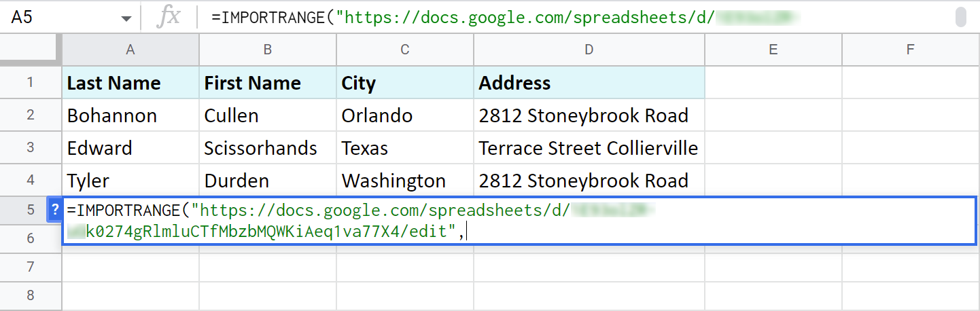
Task: Select the Terrace Street Collierville cell
Action: (x=589, y=148)
